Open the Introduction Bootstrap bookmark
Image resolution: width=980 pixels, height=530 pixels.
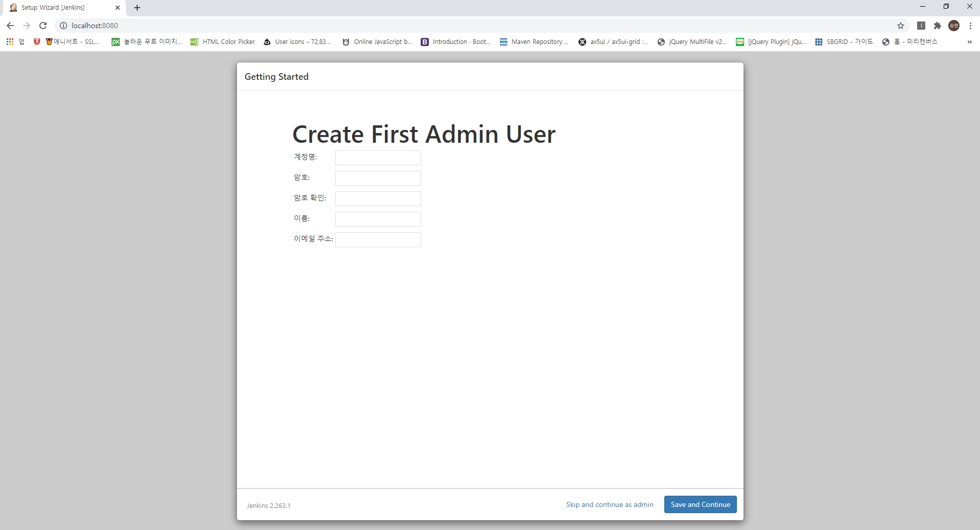tap(456, 42)
